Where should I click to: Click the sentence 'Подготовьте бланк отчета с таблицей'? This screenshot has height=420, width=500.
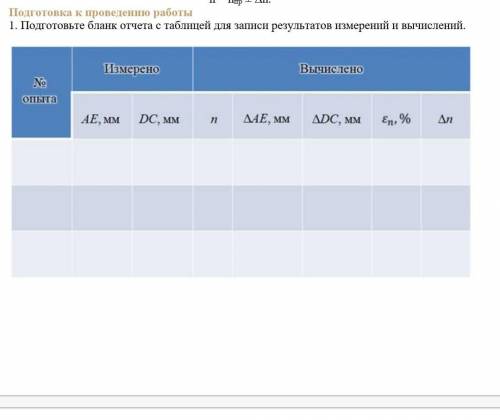click(237, 25)
